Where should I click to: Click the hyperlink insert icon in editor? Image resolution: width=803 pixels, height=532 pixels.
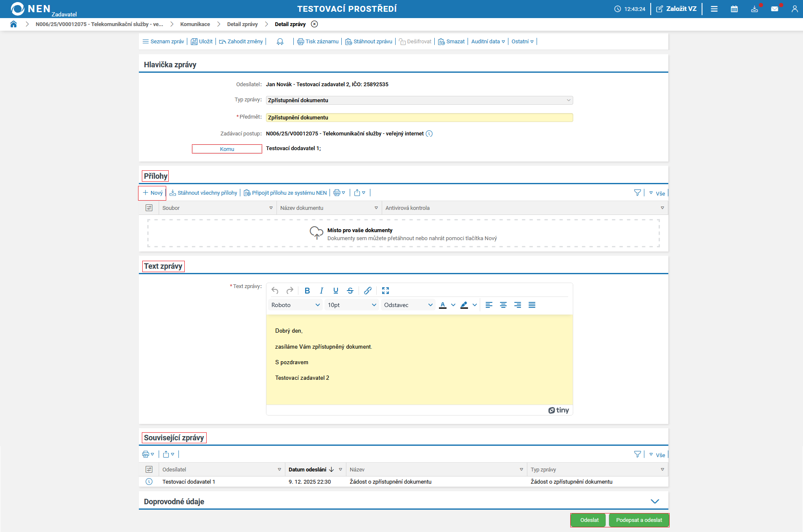click(367, 291)
